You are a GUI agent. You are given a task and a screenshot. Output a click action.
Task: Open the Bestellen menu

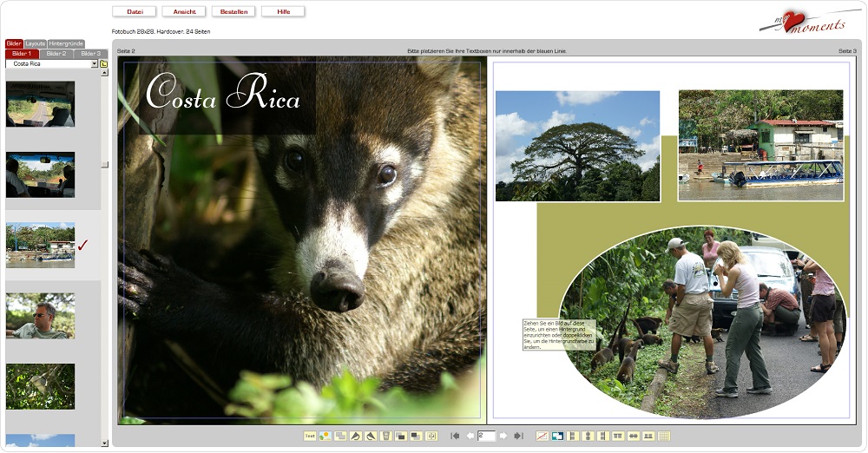tap(233, 11)
